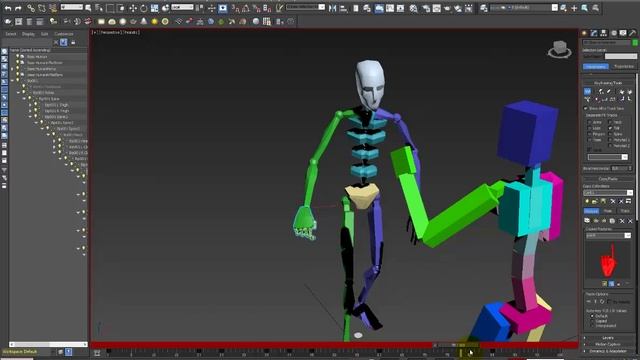Screen dimensions: 640x360
Task: Enable the Toes checkbox in Separate FK Tracks
Action: pyautogui.click(x=590, y=140)
